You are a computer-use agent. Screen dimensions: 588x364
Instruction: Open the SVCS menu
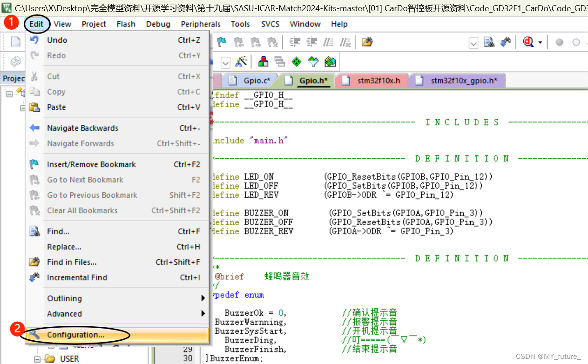click(x=270, y=24)
